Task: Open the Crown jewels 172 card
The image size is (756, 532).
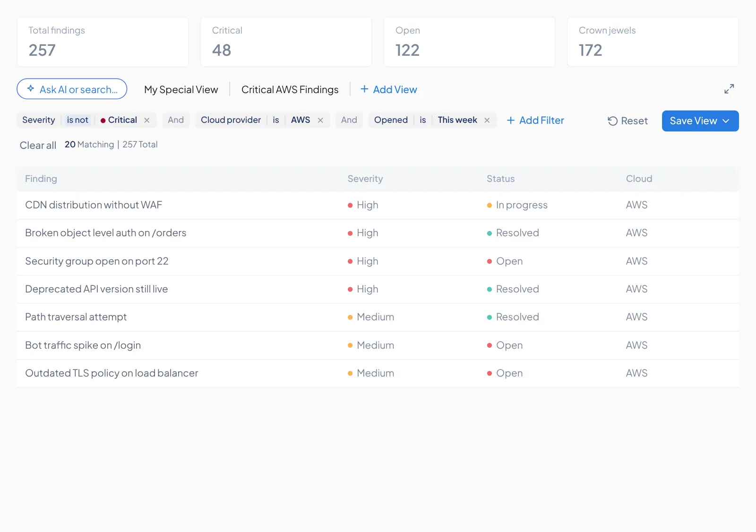Action: [x=653, y=42]
